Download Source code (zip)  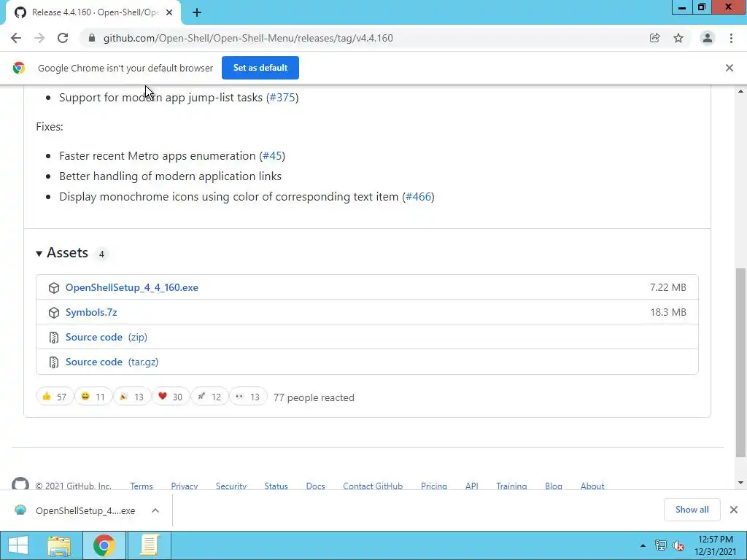pos(107,337)
